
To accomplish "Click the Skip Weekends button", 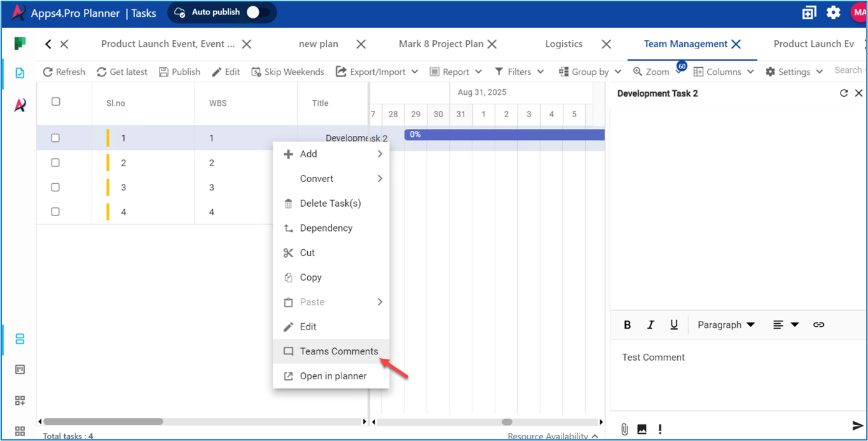I will (x=287, y=72).
